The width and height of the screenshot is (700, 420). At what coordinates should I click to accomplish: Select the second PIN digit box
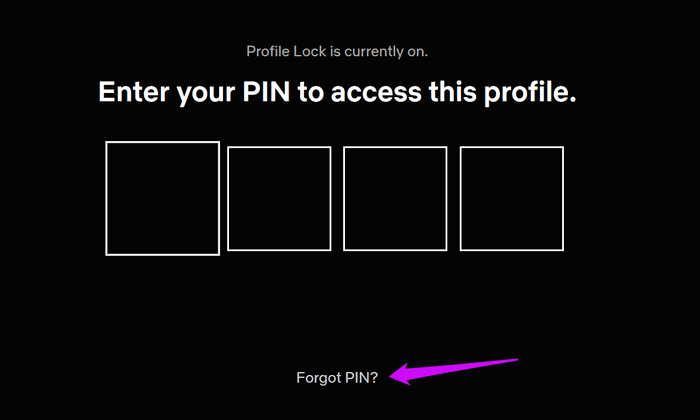click(x=279, y=198)
